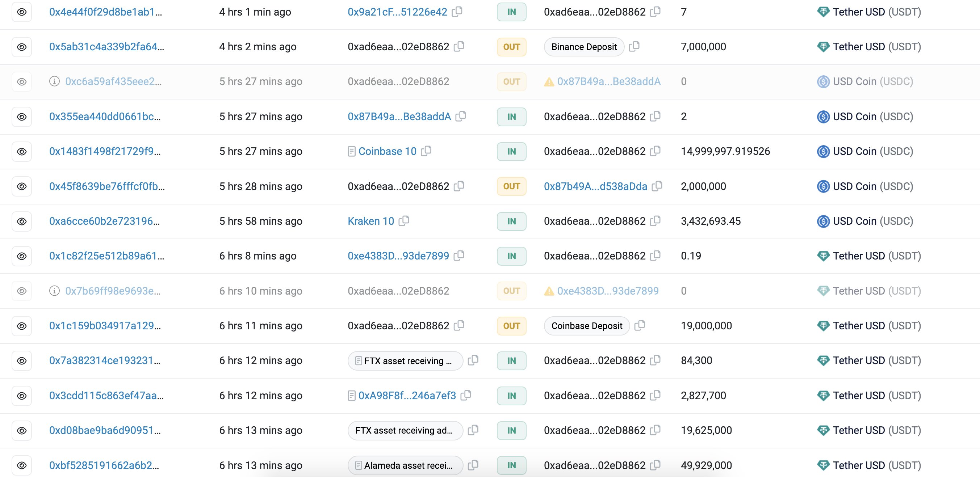Click Tether icon in the 7,000,000 row
This screenshot has width=980, height=477.
pyautogui.click(x=823, y=47)
